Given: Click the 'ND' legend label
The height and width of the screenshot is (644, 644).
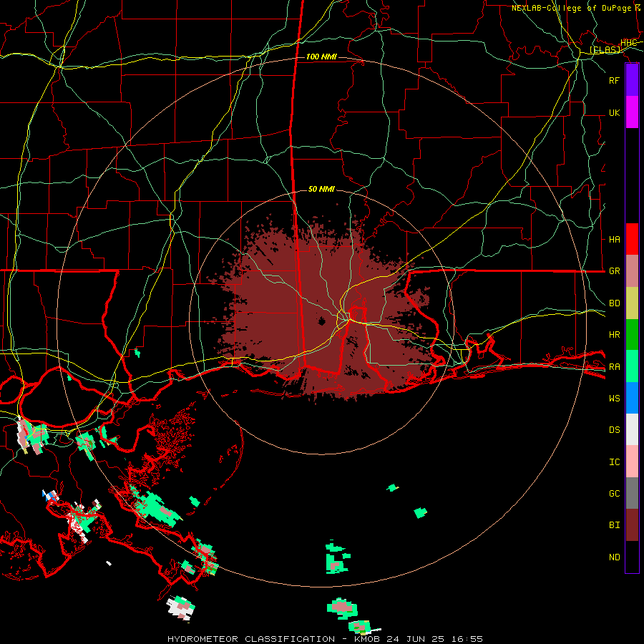Looking at the screenshot, I should (x=615, y=557).
